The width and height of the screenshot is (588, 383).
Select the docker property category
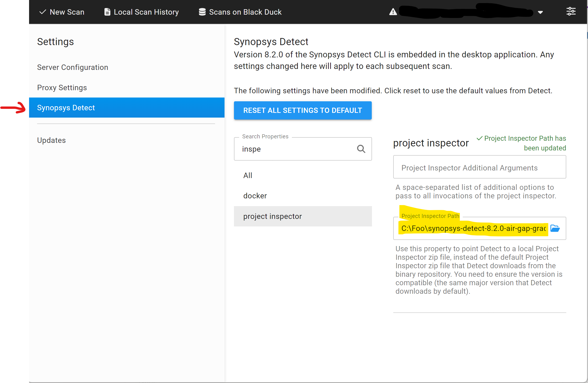[255, 196]
